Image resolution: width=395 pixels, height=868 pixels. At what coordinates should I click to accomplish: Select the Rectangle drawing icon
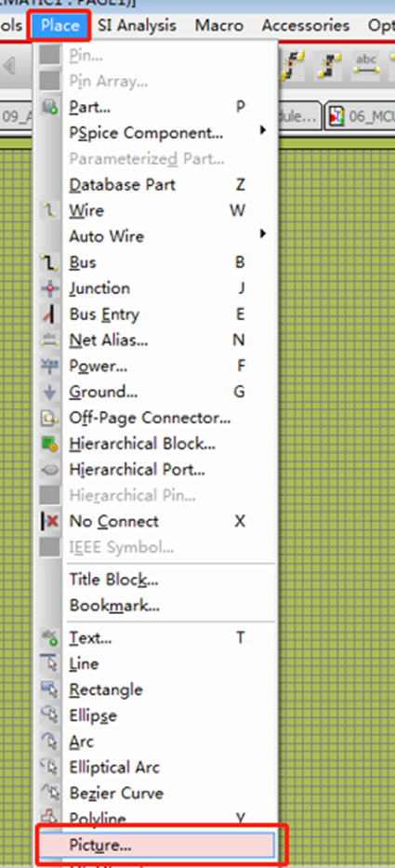coord(50,689)
